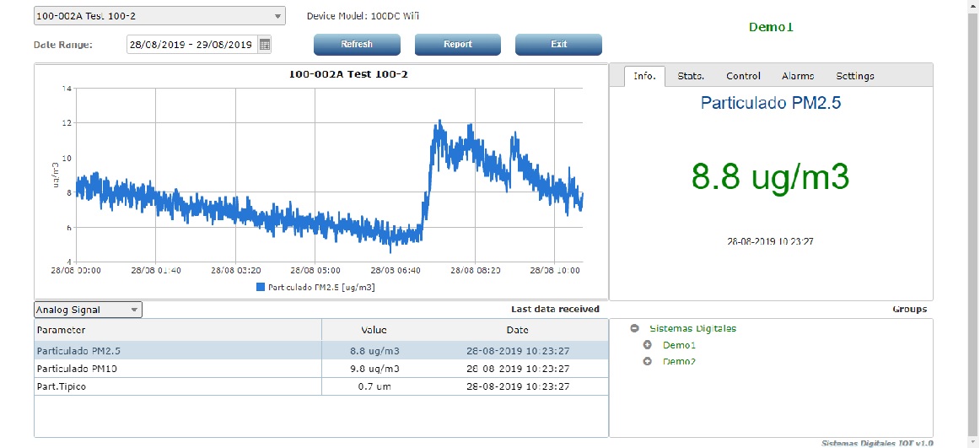Click the date range input field

pos(191,45)
